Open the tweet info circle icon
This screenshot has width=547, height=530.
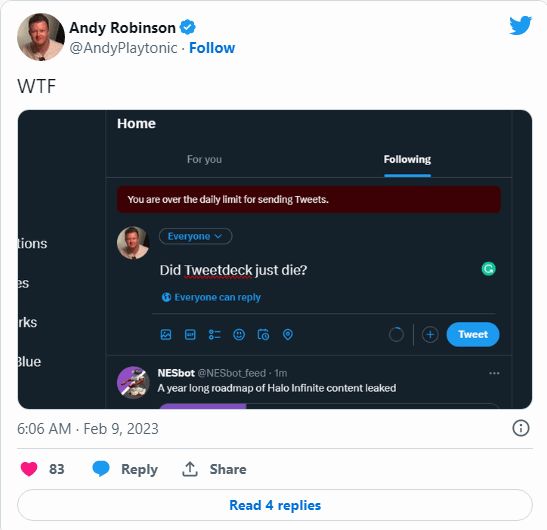(x=520, y=428)
